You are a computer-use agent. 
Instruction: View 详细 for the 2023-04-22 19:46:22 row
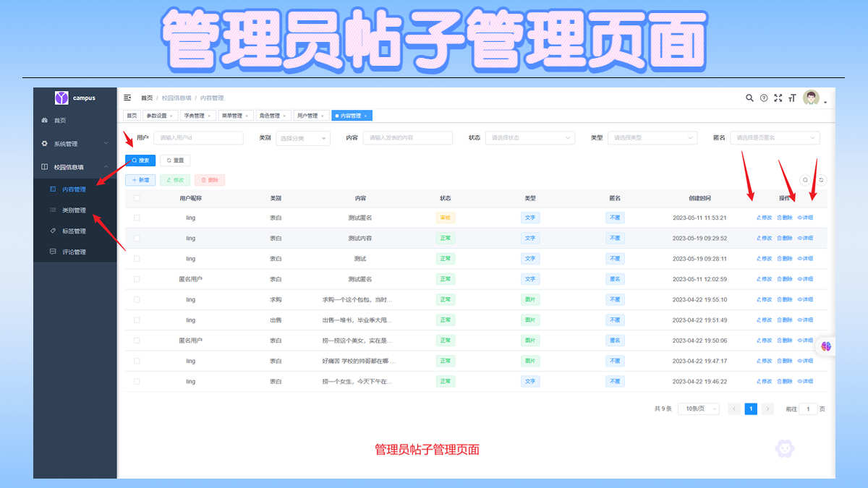pyautogui.click(x=805, y=381)
